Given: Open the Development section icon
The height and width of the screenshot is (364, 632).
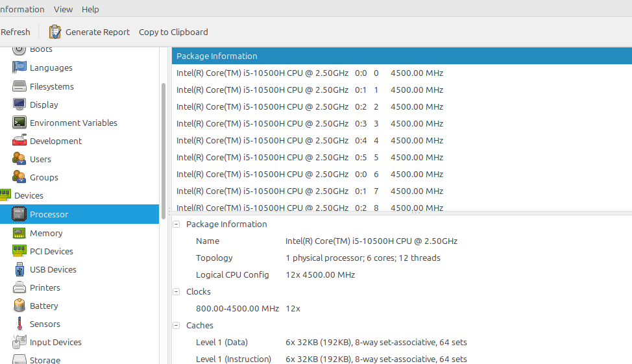Looking at the screenshot, I should pos(19,141).
